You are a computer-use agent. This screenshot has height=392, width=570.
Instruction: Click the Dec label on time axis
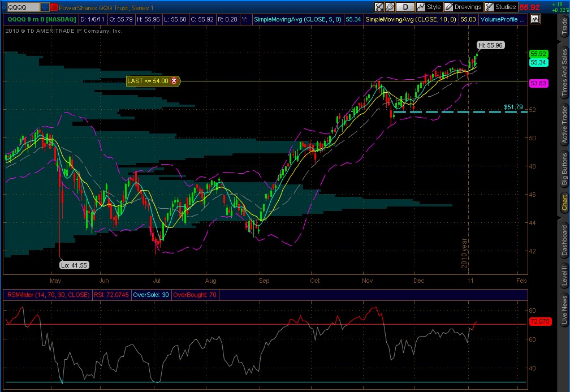419,281
